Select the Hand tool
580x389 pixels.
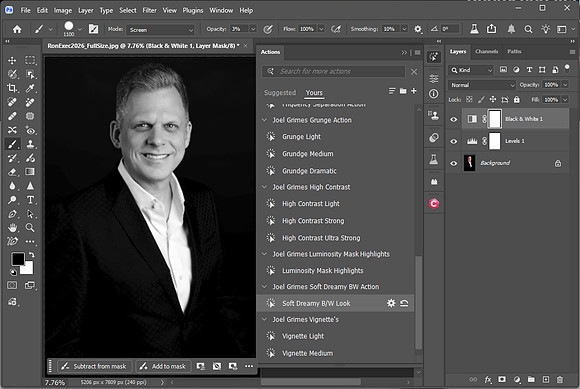tap(12, 227)
